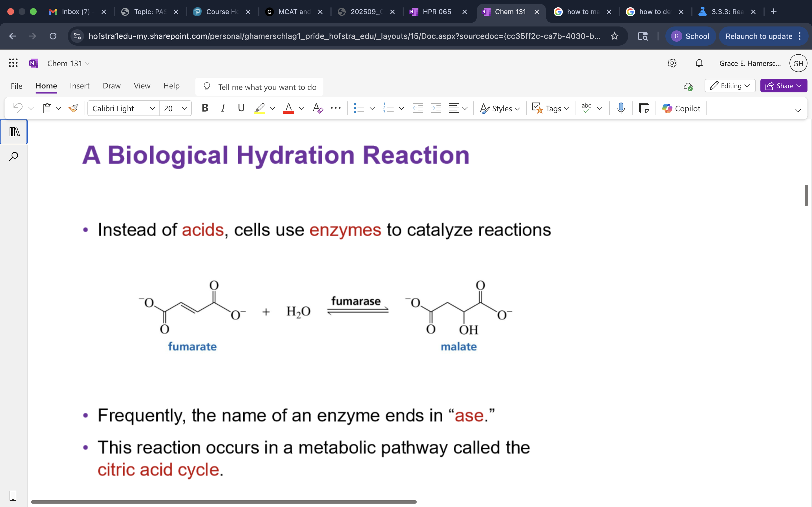This screenshot has width=812, height=507.
Task: Open Copilot in the ribbon
Action: pos(681,108)
